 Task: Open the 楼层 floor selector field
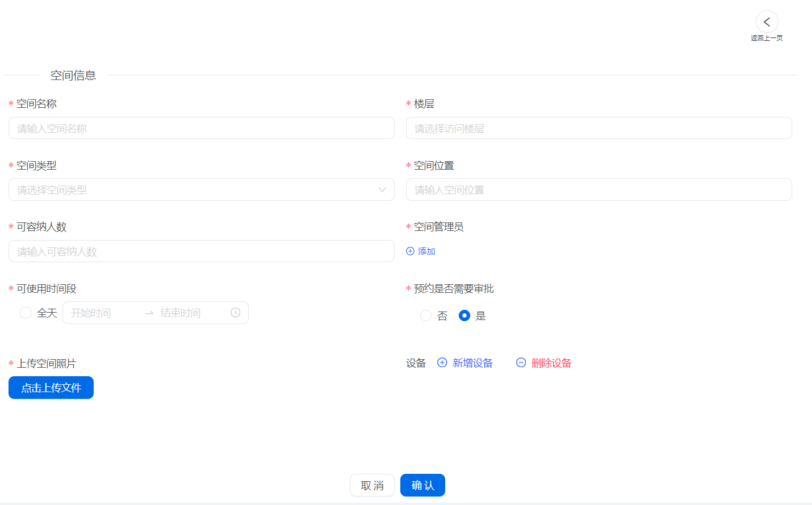[598, 128]
